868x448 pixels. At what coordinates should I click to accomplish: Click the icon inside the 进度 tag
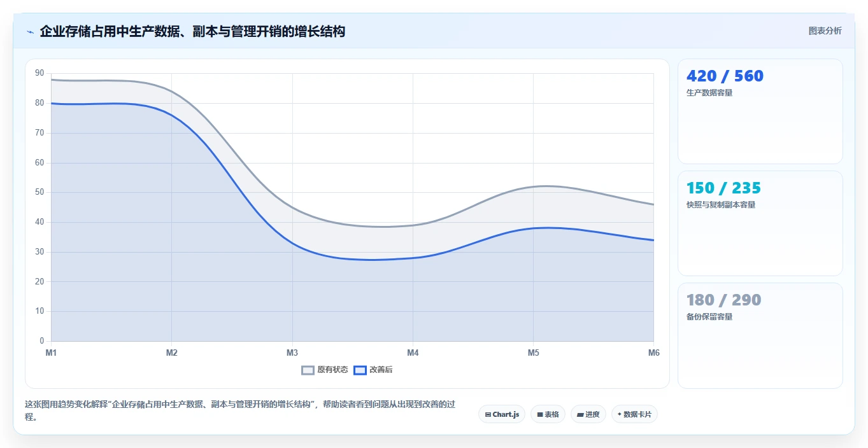coord(580,414)
